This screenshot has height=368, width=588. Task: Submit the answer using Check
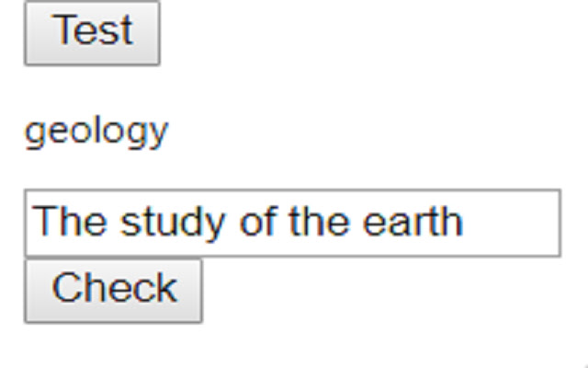[x=113, y=290]
